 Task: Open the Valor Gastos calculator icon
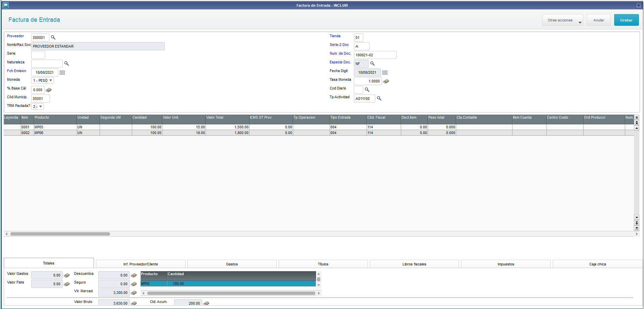pyautogui.click(x=67, y=275)
